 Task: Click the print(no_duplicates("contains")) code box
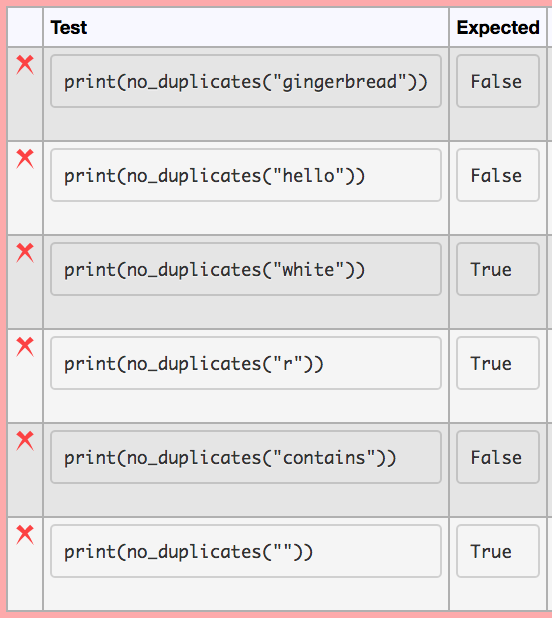click(x=246, y=457)
